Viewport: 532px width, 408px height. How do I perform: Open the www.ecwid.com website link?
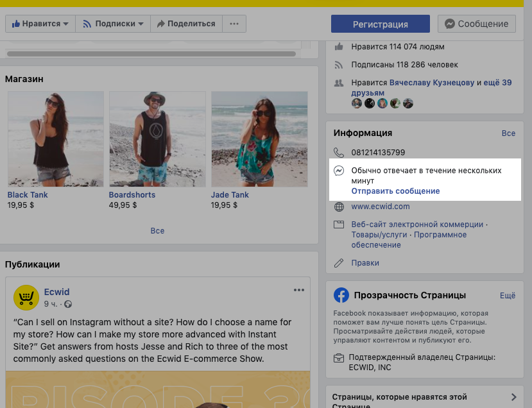click(x=381, y=207)
